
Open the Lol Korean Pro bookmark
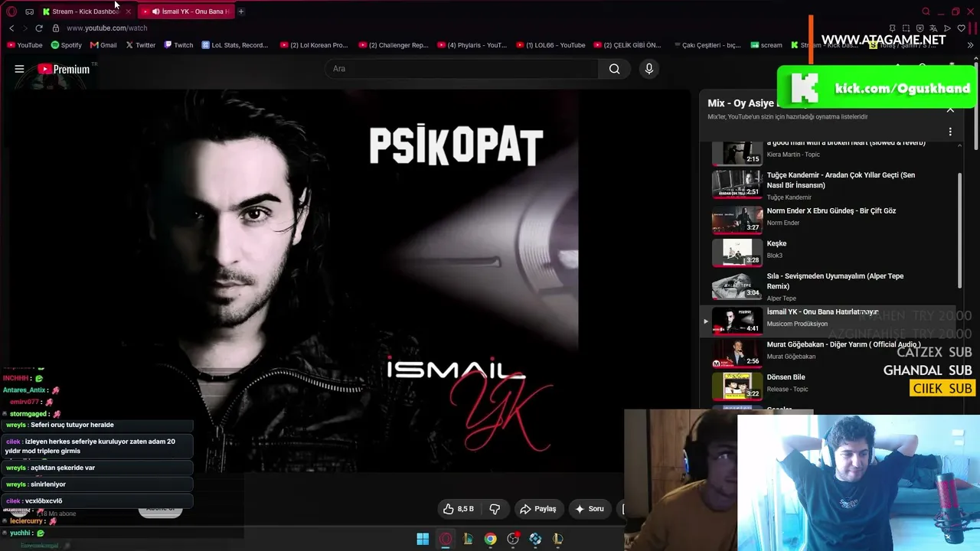(x=315, y=45)
